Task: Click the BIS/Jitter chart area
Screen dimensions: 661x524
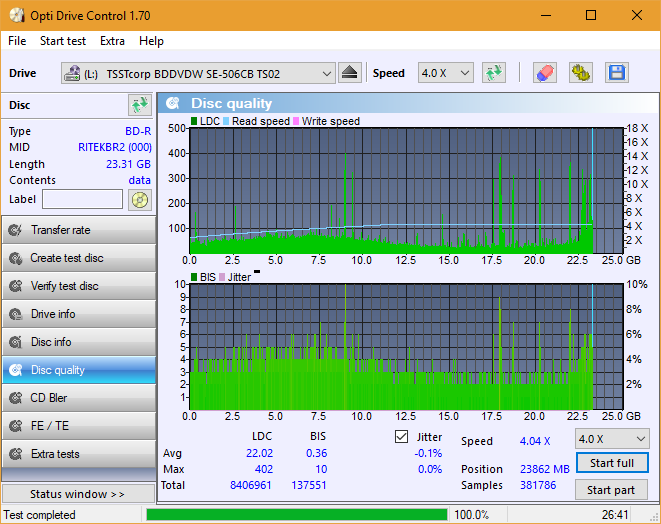Action: click(406, 347)
